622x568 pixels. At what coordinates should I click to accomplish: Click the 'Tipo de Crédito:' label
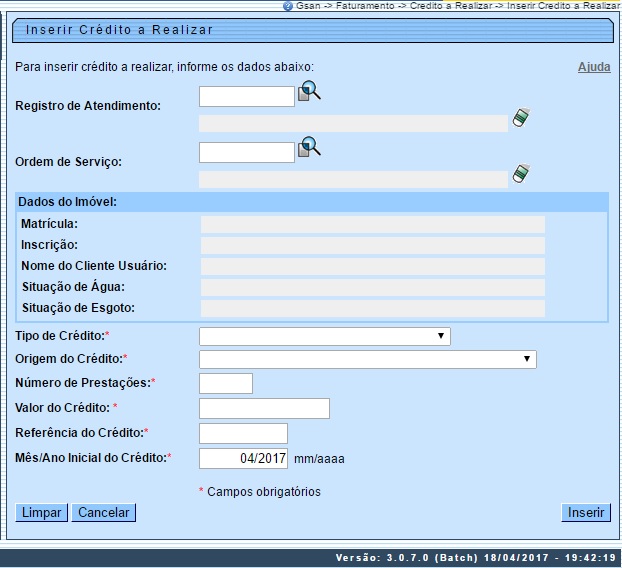tap(62, 336)
